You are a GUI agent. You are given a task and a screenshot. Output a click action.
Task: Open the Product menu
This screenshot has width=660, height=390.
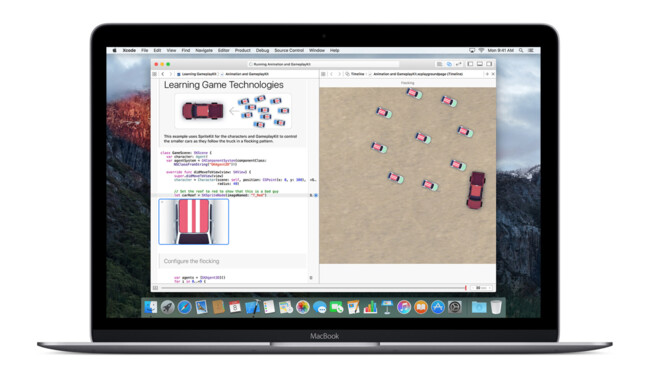click(243, 50)
